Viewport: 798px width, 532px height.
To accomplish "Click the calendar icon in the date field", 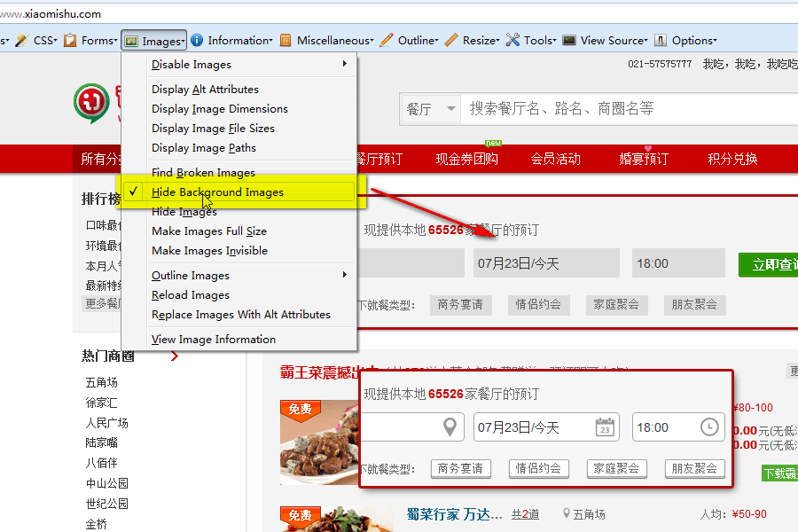I will coord(605,426).
